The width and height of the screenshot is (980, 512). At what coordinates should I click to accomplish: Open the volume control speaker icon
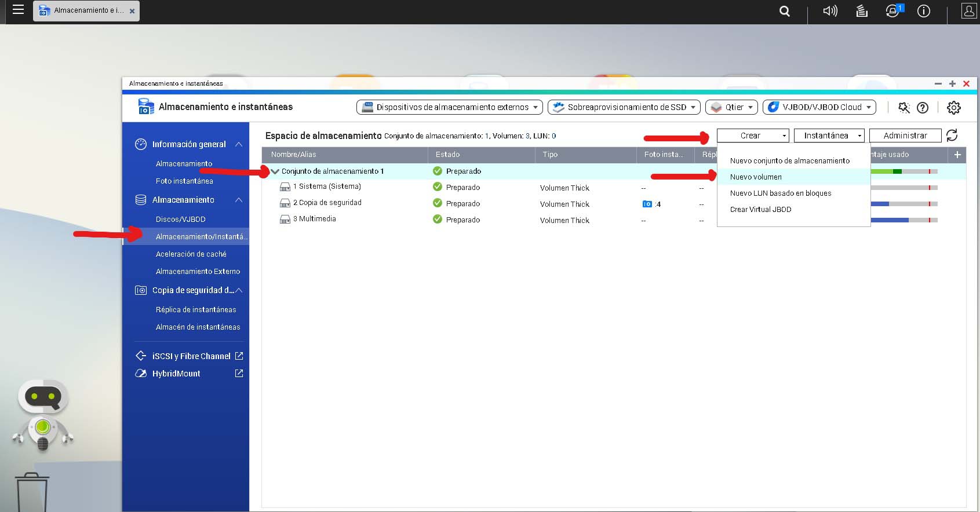pos(830,11)
